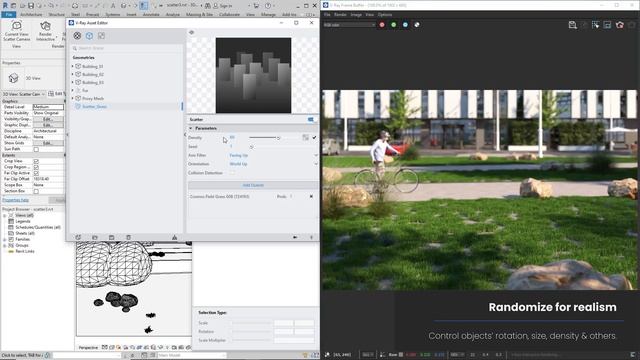Click the save asset icon at bottom bar

click(x=111, y=237)
